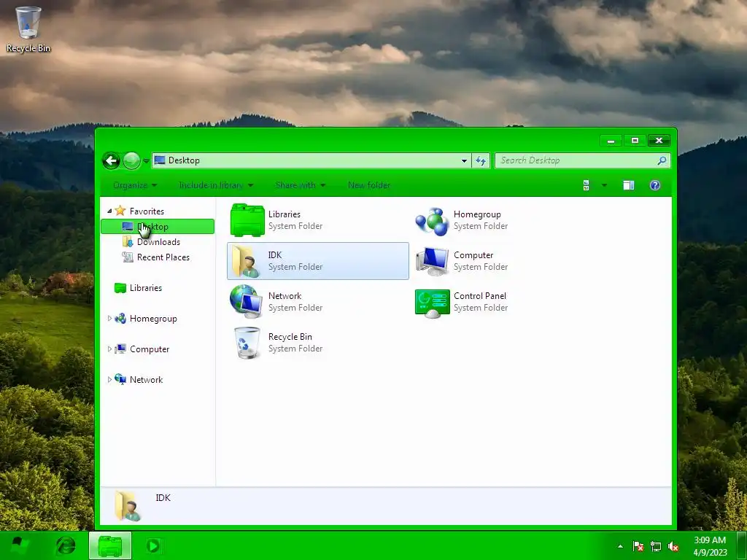Click the muted volume tray icon
747x560 pixels.
point(673,546)
